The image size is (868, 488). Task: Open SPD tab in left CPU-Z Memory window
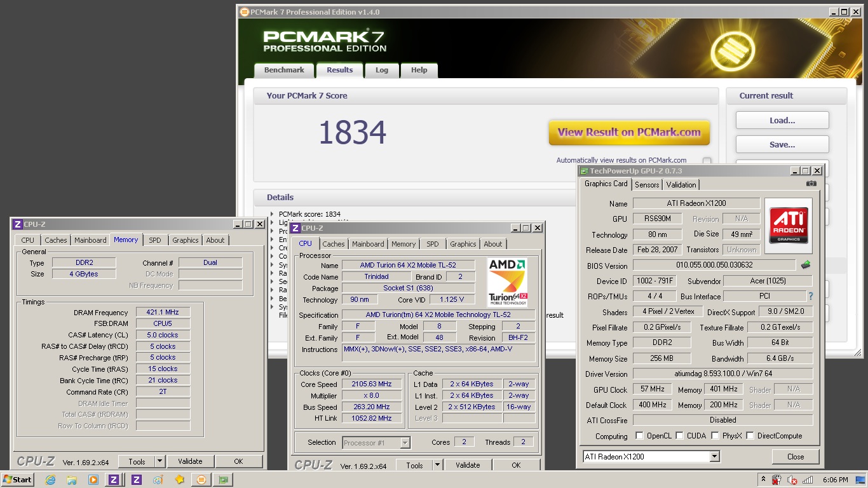pyautogui.click(x=155, y=240)
